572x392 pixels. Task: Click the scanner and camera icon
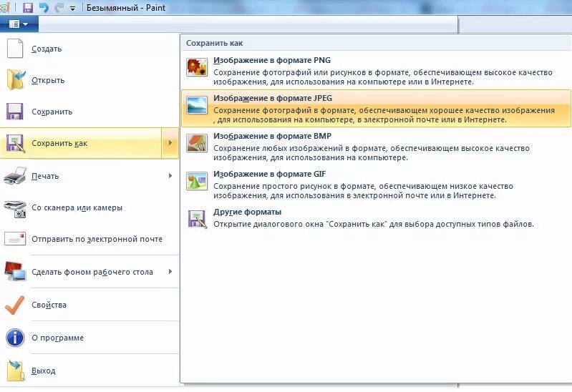point(15,209)
